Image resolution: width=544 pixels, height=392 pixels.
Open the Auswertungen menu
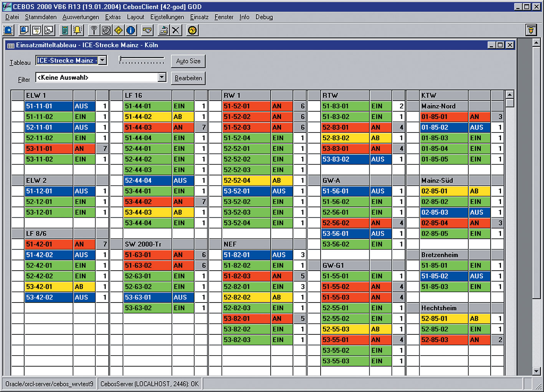[81, 17]
